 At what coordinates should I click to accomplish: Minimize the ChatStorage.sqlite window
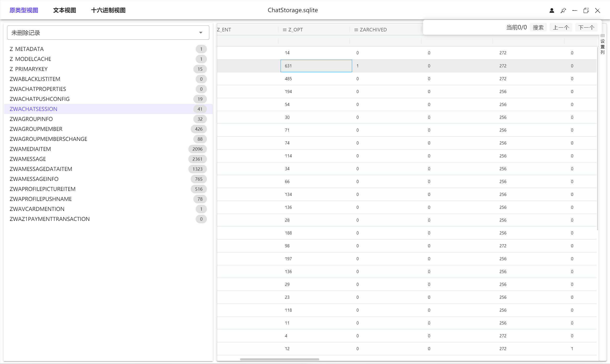(575, 10)
